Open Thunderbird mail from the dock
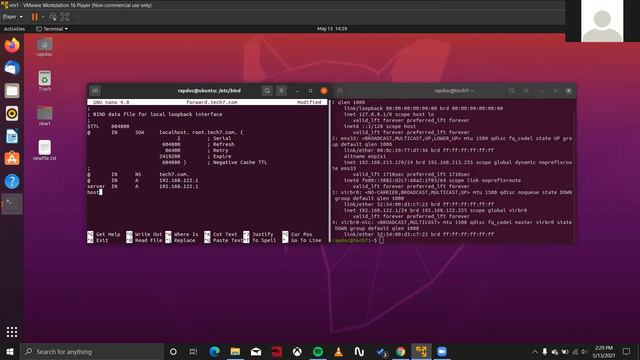640x360 pixels. tap(12, 68)
